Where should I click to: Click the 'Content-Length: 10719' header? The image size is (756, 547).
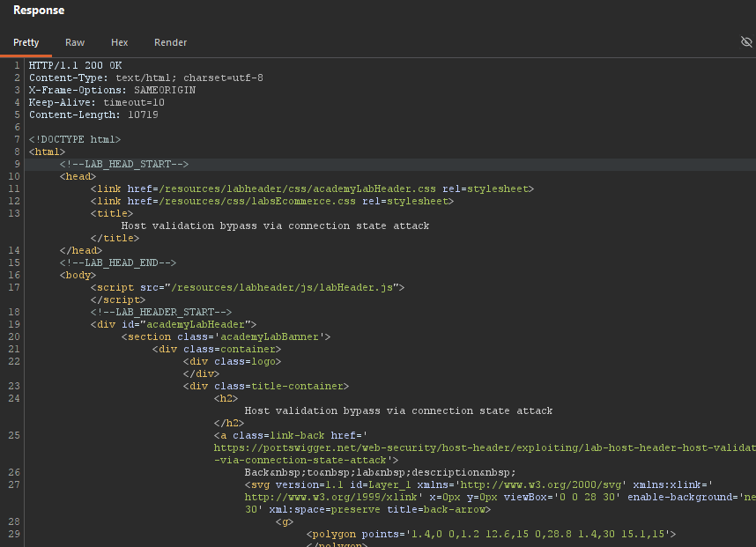(93, 115)
